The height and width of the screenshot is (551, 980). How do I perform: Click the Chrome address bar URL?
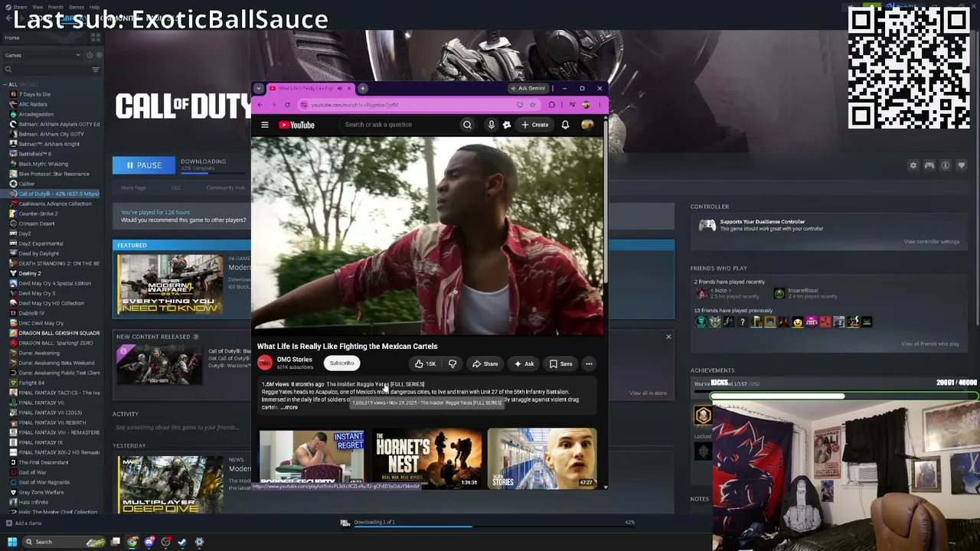point(354,105)
